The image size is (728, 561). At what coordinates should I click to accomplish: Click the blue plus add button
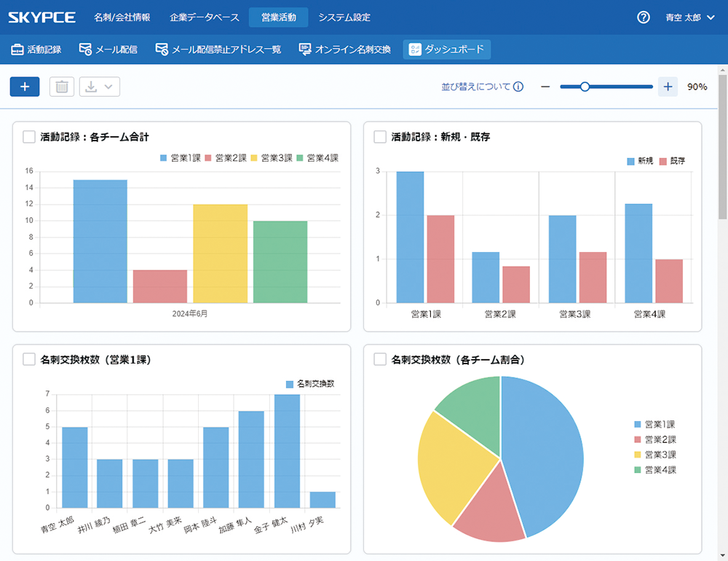[25, 87]
